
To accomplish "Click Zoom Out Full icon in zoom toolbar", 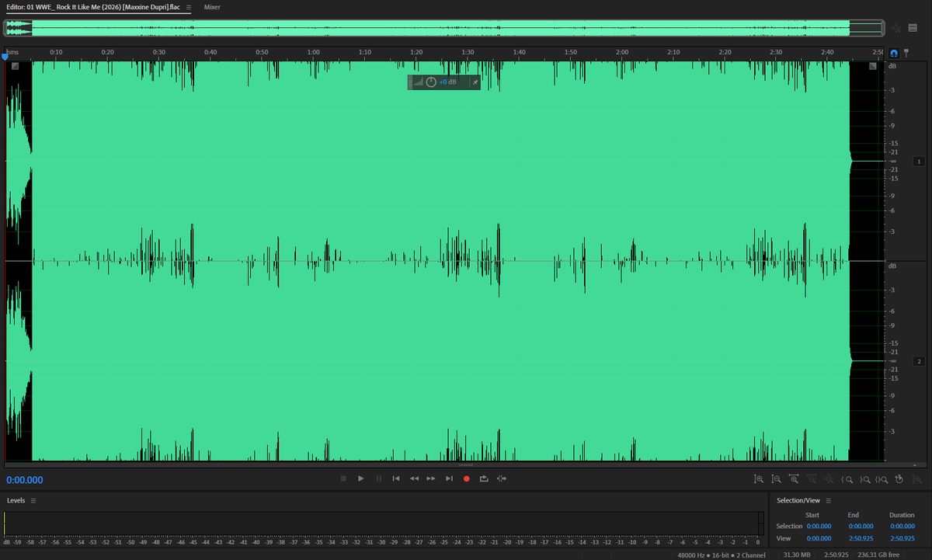I will pos(829,479).
